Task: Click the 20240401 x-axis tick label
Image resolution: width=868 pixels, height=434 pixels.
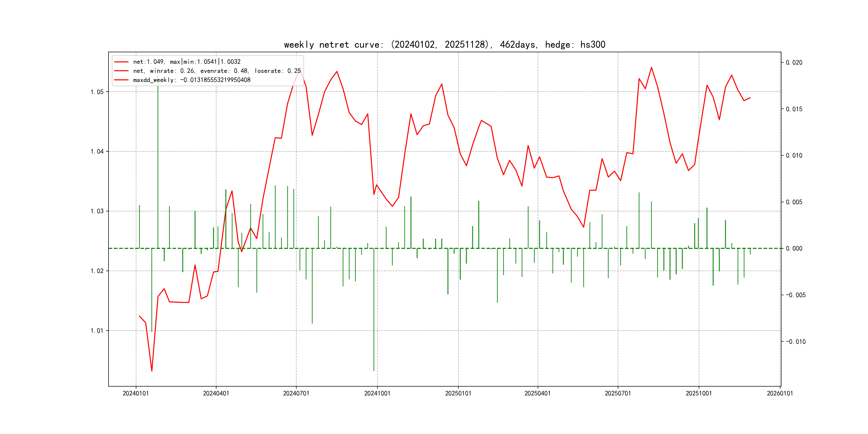Action: [x=216, y=393]
